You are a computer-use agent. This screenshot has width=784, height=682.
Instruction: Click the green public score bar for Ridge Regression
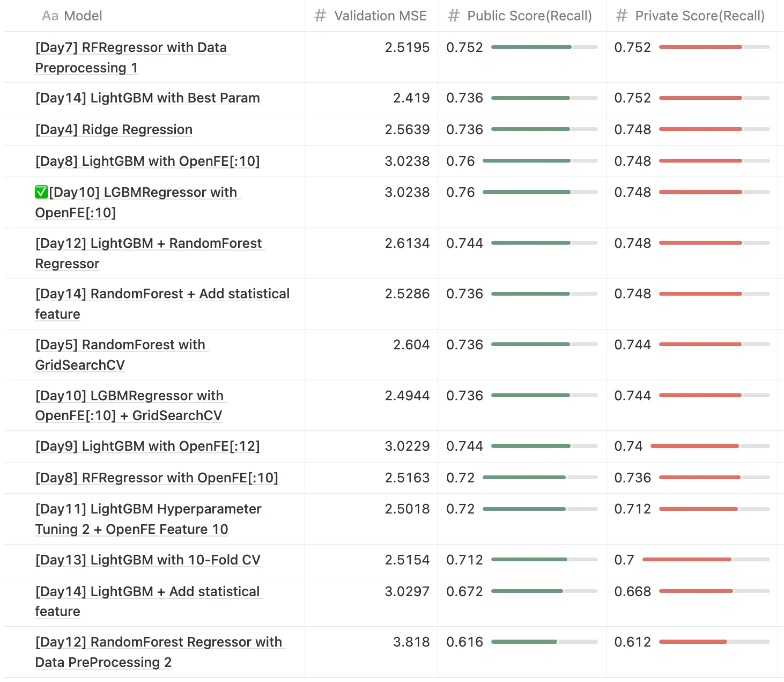tap(544, 129)
